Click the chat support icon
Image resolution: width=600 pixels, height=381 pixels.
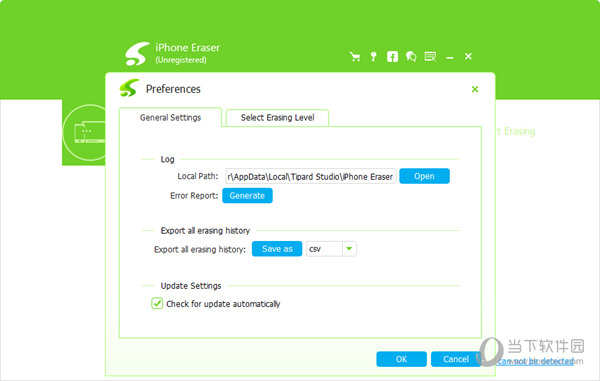click(x=411, y=57)
